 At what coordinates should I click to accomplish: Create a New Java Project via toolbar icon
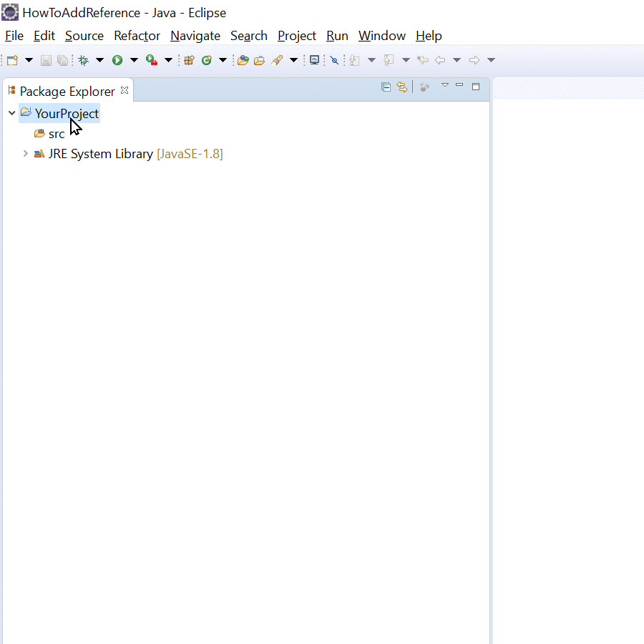point(189,60)
